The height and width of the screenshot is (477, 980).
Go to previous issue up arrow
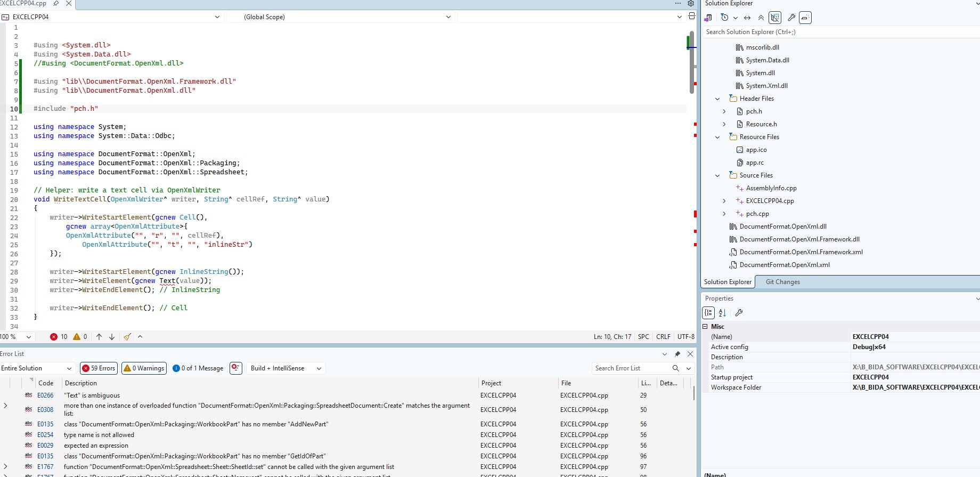(x=99, y=337)
